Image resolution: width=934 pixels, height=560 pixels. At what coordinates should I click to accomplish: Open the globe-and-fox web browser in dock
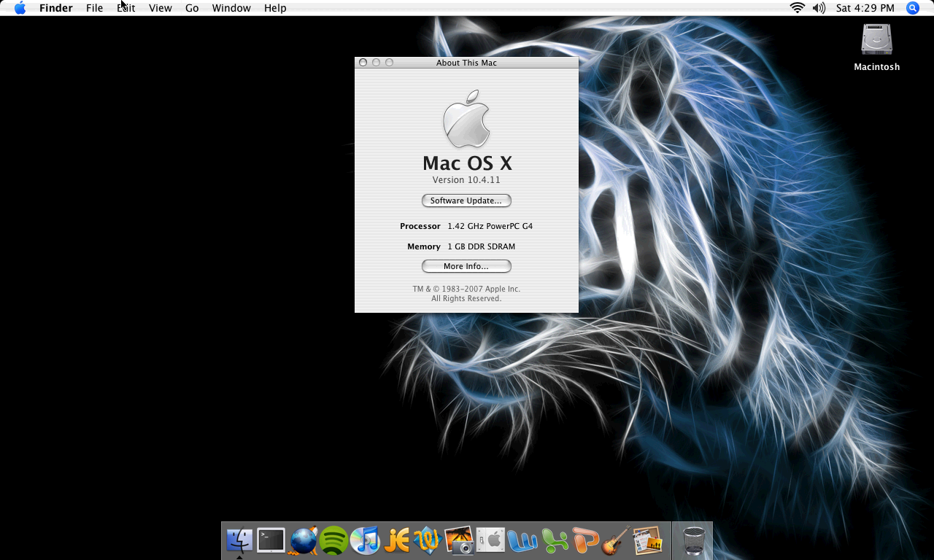(x=303, y=541)
